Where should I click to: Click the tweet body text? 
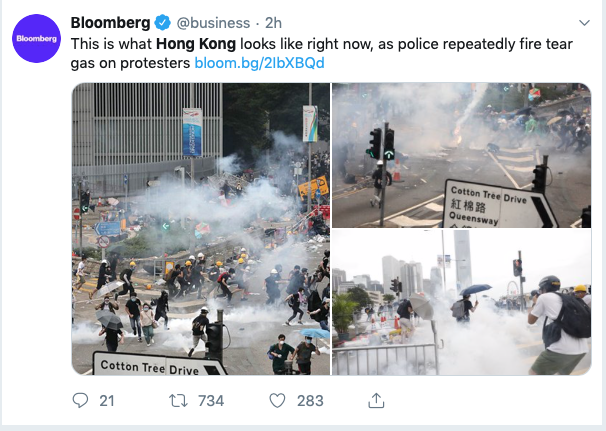pyautogui.click(x=322, y=53)
